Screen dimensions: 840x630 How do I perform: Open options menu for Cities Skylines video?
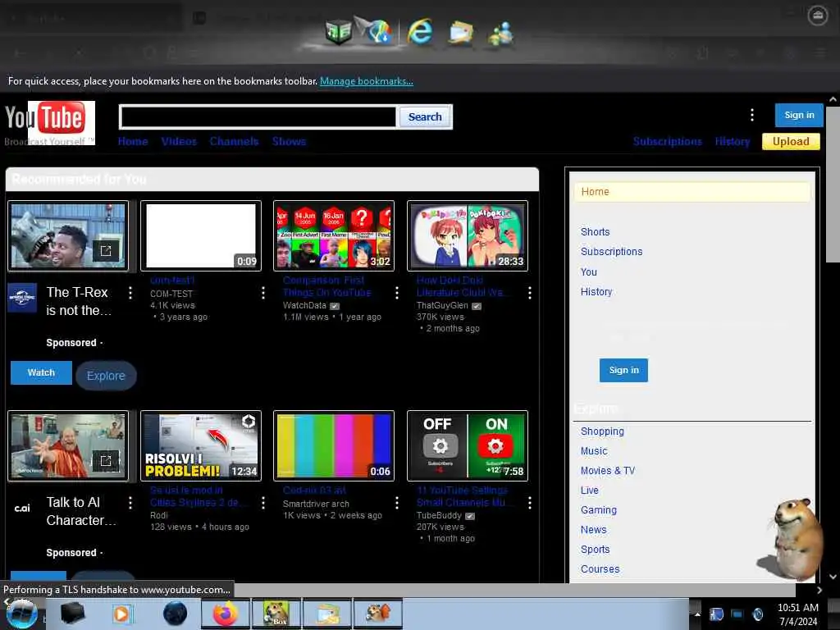click(263, 503)
